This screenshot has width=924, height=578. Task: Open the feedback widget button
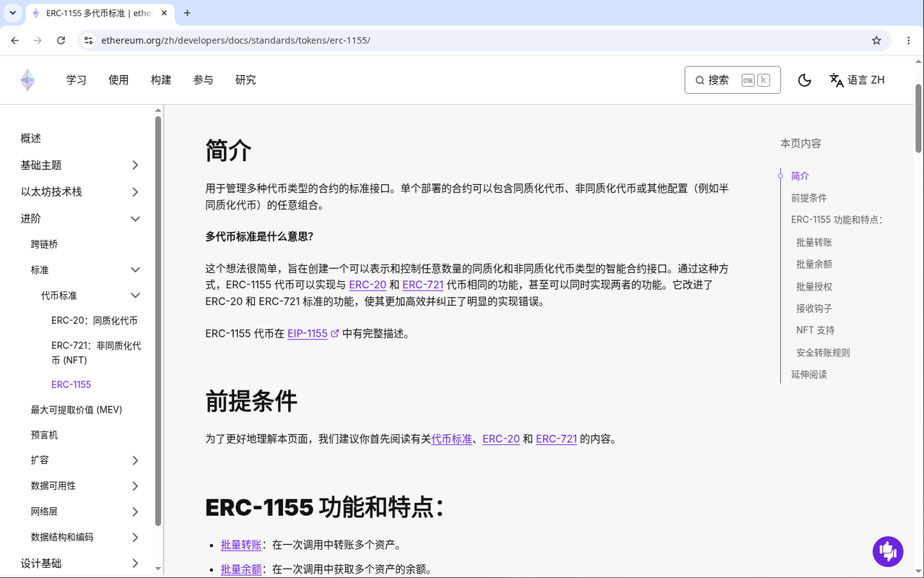[888, 551]
